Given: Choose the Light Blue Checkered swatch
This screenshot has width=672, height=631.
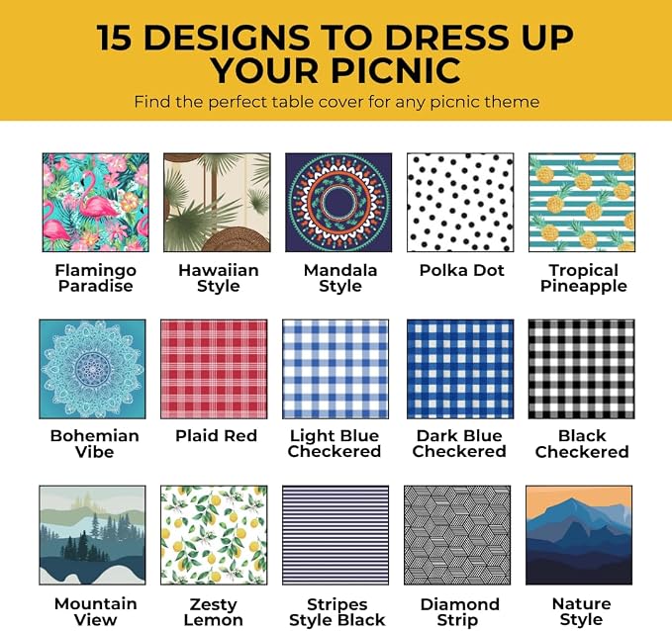Looking at the screenshot, I should (336, 369).
